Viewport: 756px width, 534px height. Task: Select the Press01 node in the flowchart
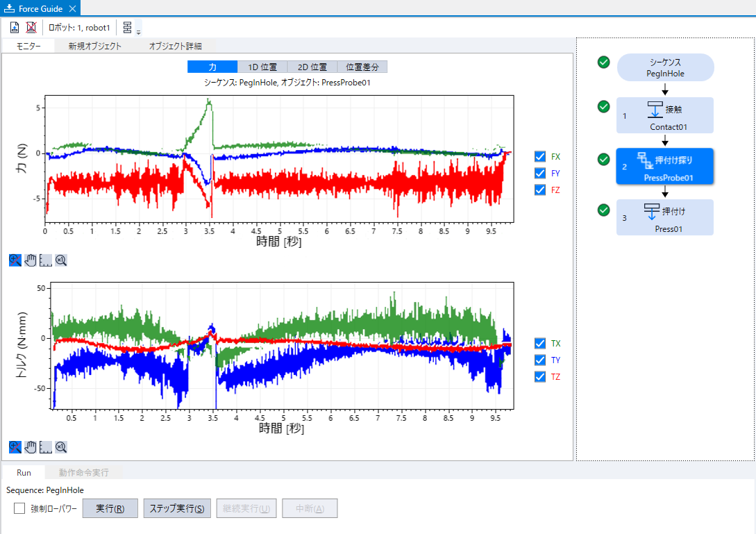665,217
